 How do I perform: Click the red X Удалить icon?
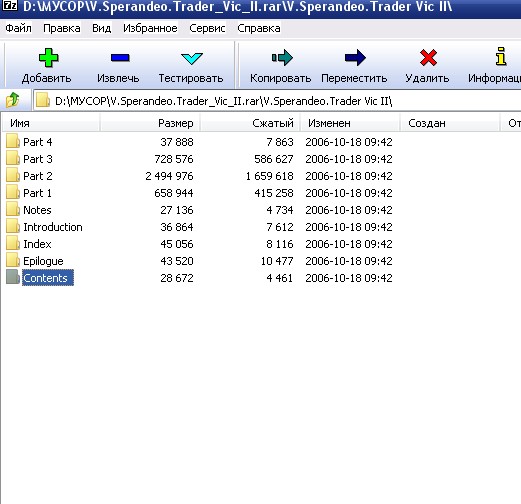point(428,58)
